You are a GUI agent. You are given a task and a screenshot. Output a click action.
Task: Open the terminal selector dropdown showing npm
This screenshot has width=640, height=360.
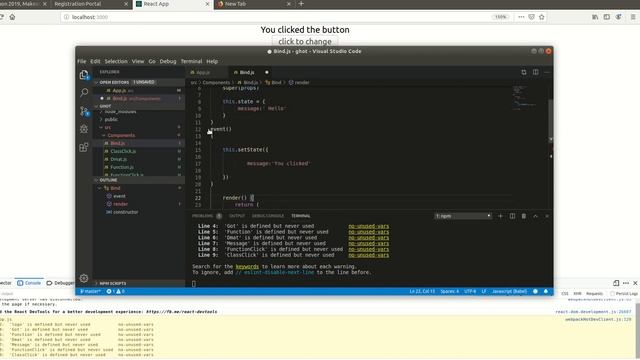coord(462,216)
